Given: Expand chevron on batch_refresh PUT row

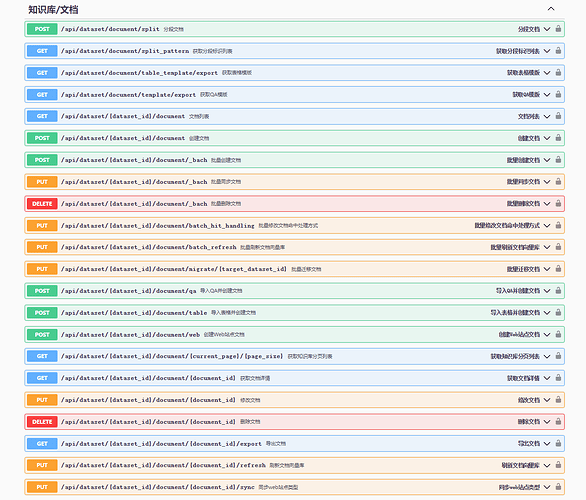Looking at the screenshot, I should 547,247.
